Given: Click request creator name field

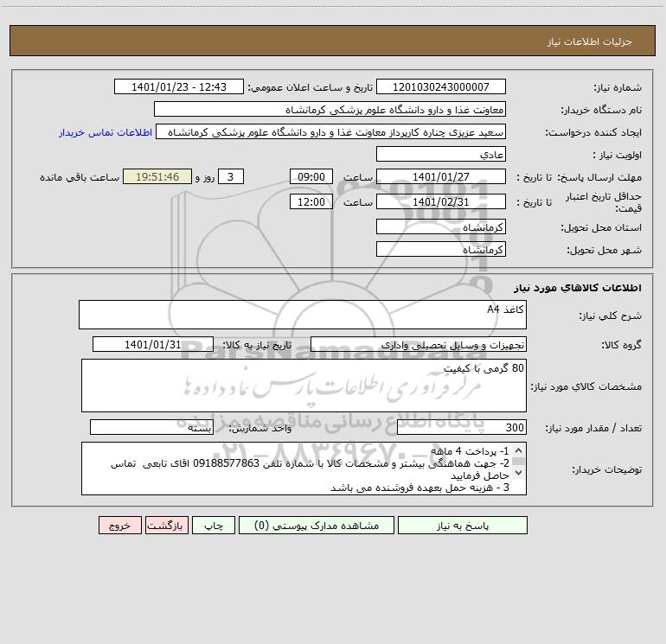Looking at the screenshot, I should 331,131.
